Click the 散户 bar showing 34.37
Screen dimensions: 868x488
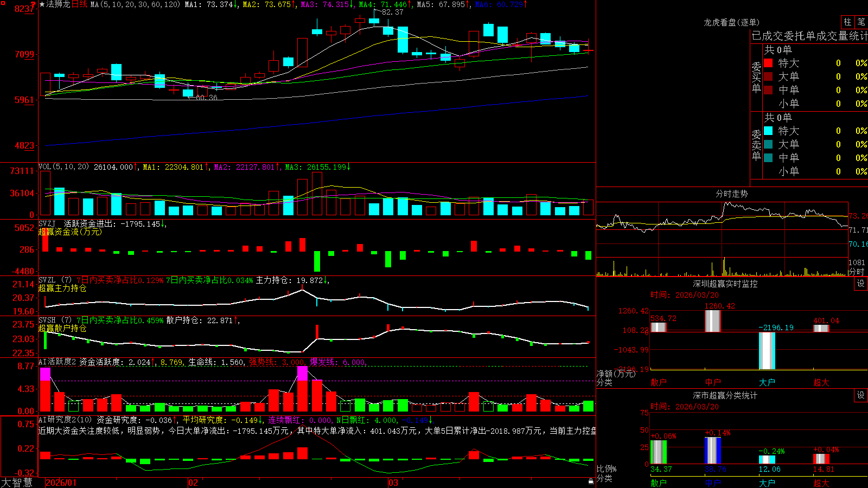(x=659, y=452)
